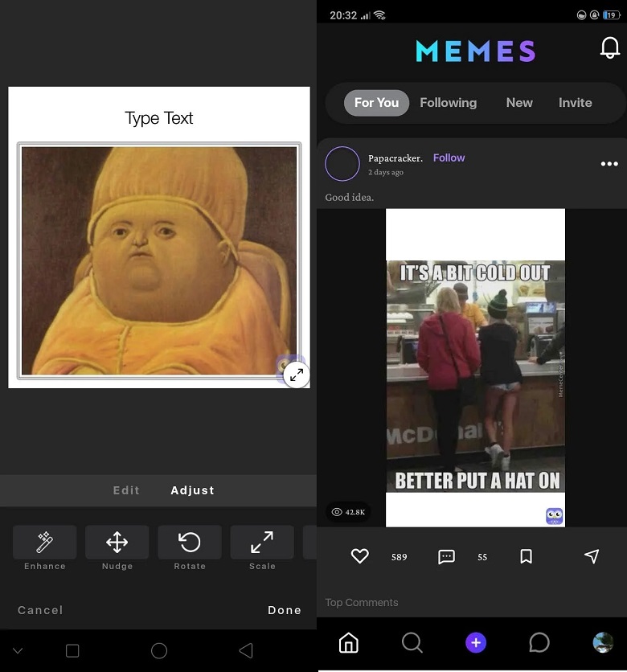
Task: Select the For You feed tab
Action: click(376, 103)
